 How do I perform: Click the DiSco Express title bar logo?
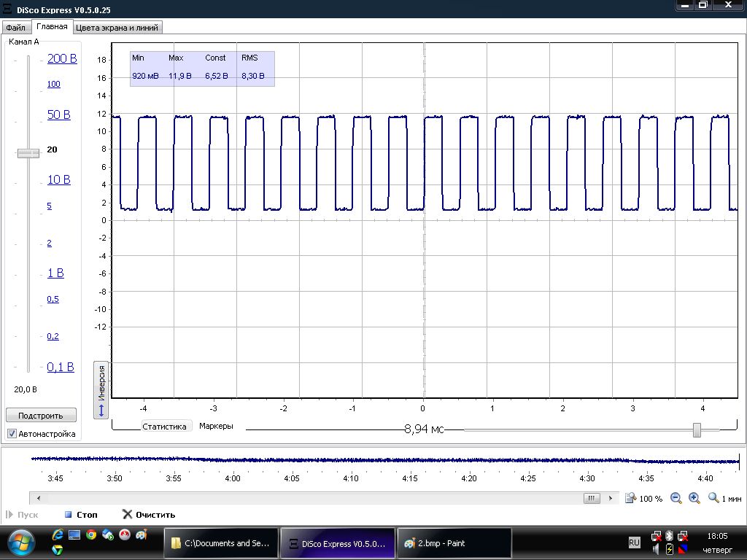click(7, 9)
